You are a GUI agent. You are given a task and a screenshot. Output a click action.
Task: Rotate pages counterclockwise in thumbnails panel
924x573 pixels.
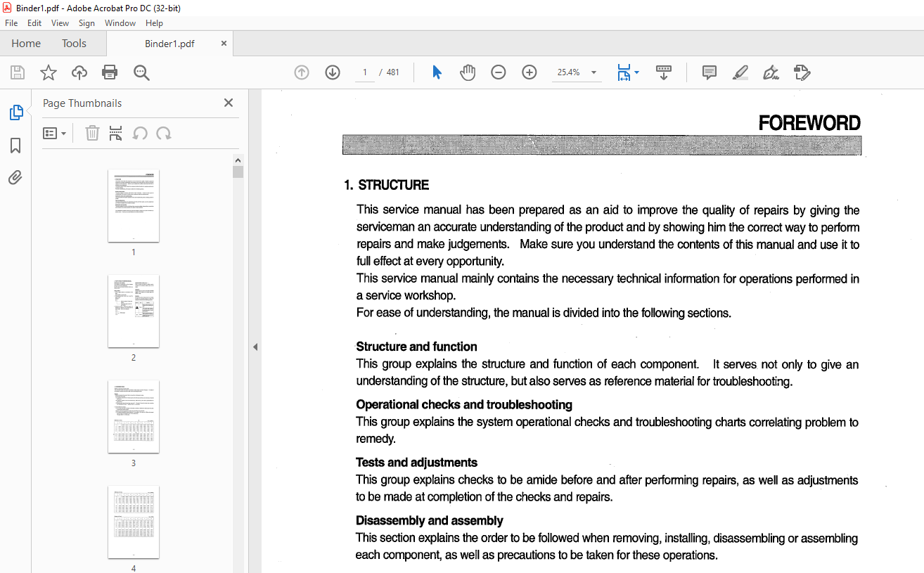coord(140,133)
